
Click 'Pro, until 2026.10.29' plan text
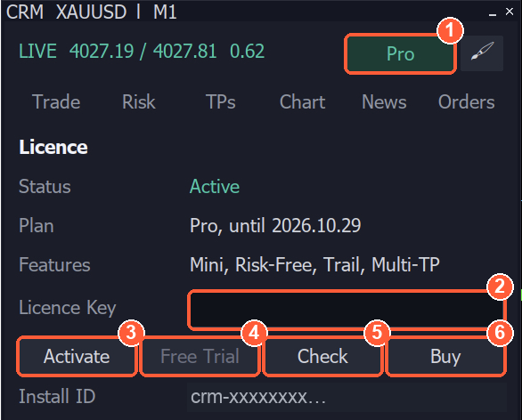(x=275, y=226)
